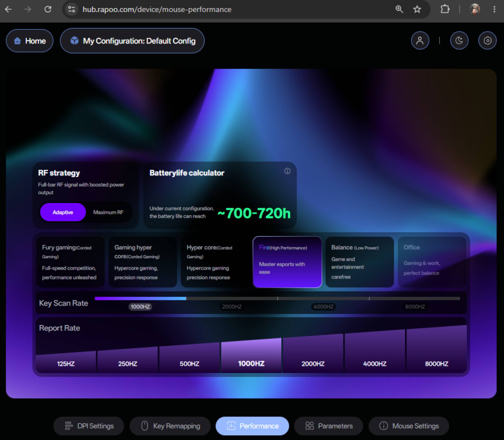The width and height of the screenshot is (504, 440).
Task: Open the user account profile icon
Action: 420,41
